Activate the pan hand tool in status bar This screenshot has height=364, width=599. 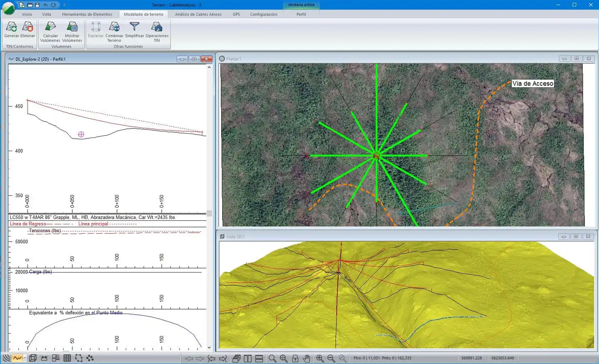click(x=306, y=358)
